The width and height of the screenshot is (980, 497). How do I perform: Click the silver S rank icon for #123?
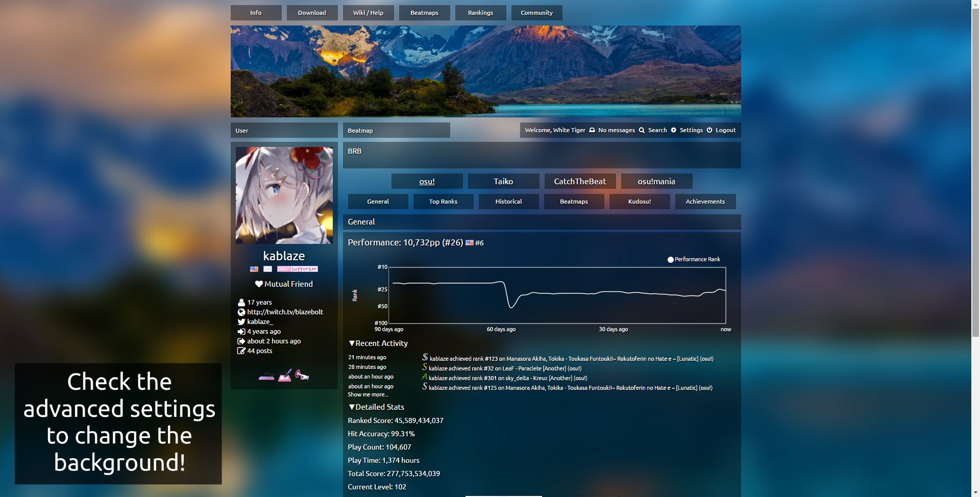[x=425, y=358]
